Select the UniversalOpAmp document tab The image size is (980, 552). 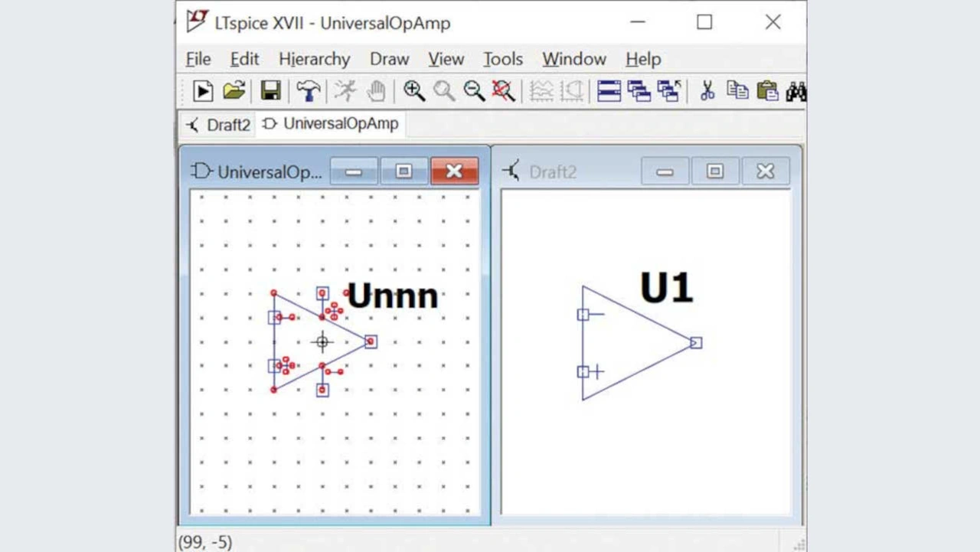(x=331, y=124)
